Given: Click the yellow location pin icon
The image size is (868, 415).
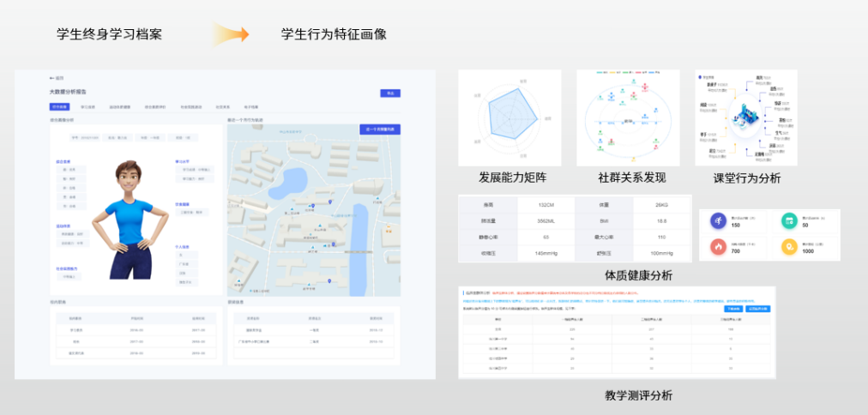Looking at the screenshot, I should 790,247.
